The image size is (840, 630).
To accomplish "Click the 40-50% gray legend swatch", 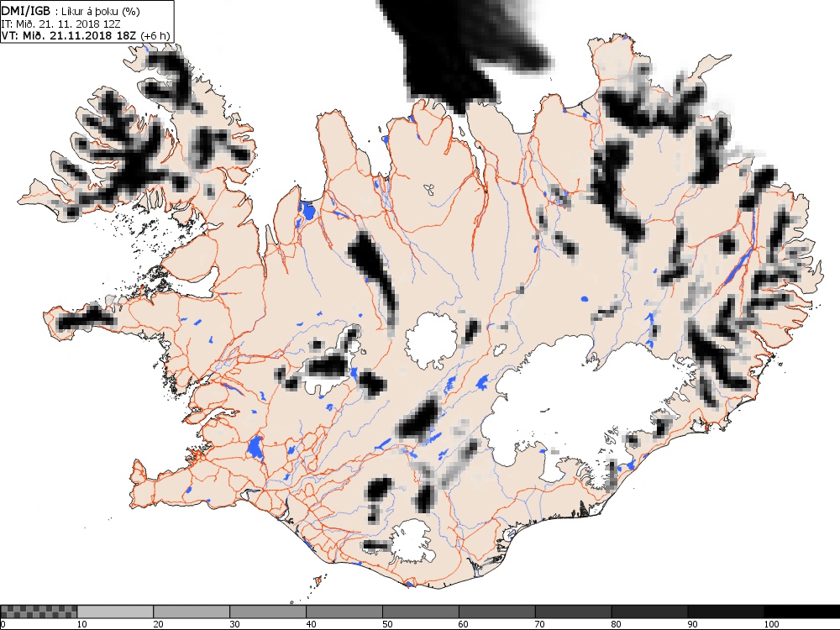I will (344, 612).
